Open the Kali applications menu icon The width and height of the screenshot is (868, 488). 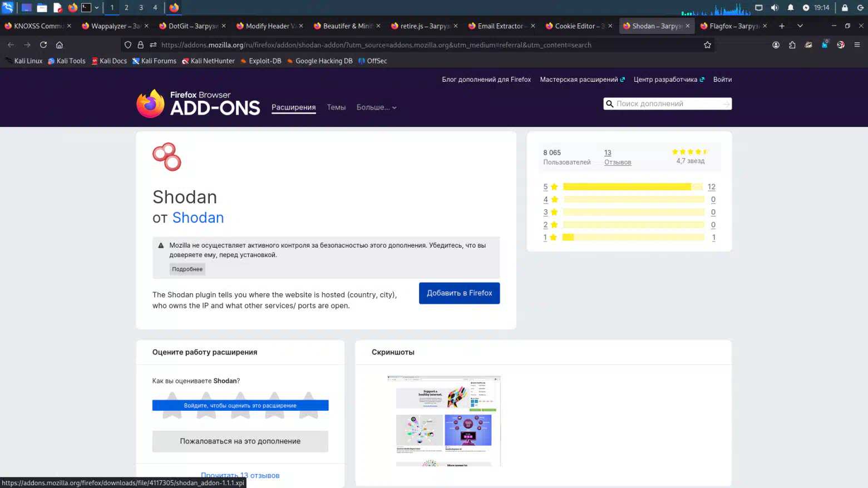coord(8,8)
